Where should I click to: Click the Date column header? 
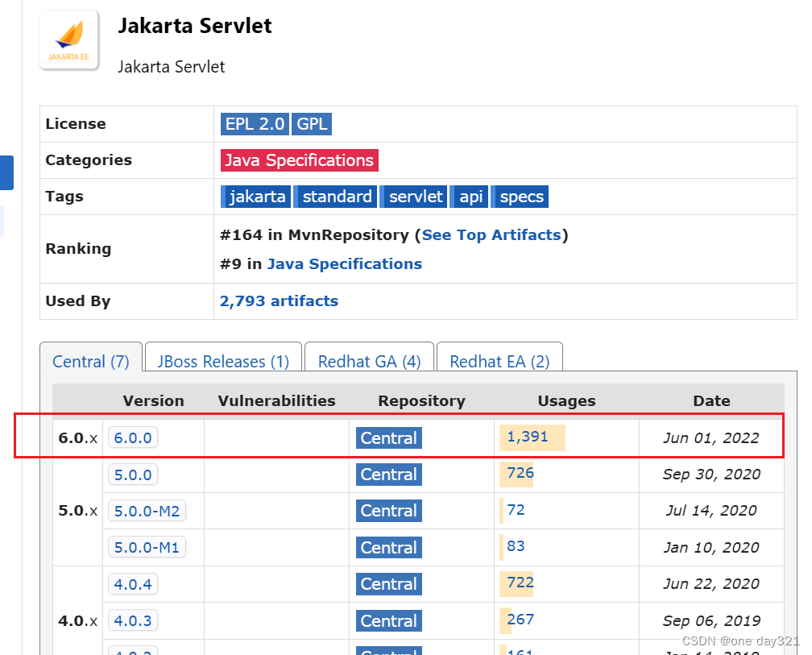[711, 400]
